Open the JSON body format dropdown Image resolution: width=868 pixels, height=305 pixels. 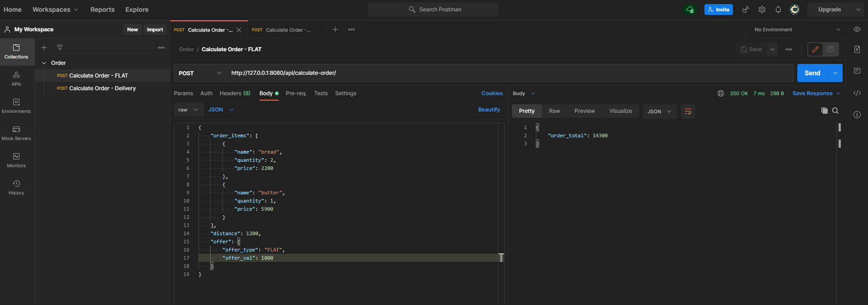click(221, 110)
